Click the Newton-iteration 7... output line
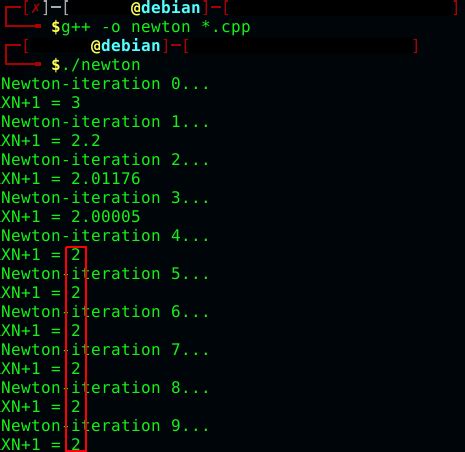The width and height of the screenshot is (465, 452). 105,349
